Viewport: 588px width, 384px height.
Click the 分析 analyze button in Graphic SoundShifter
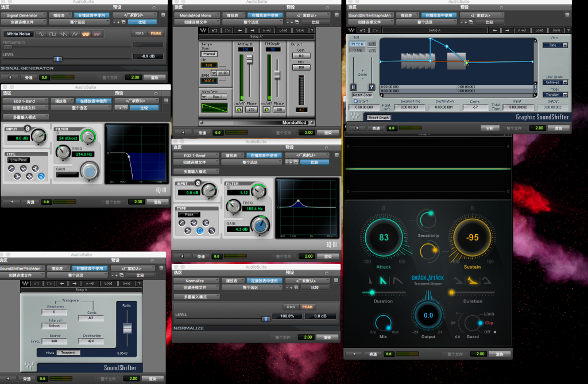[490, 128]
